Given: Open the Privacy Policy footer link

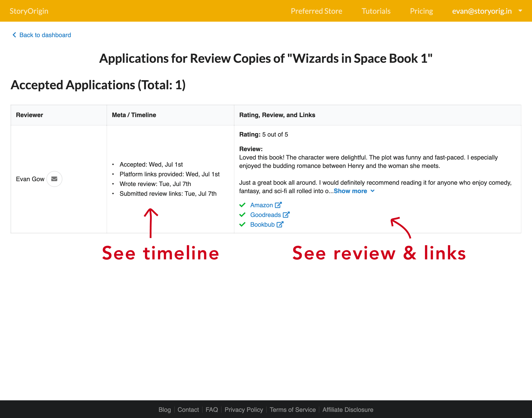Looking at the screenshot, I should [x=244, y=410].
